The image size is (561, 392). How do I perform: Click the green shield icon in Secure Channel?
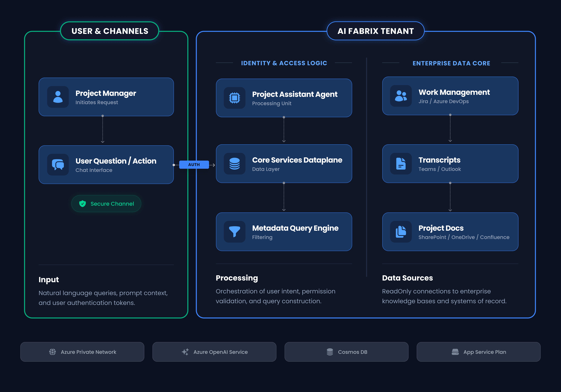[x=83, y=204]
